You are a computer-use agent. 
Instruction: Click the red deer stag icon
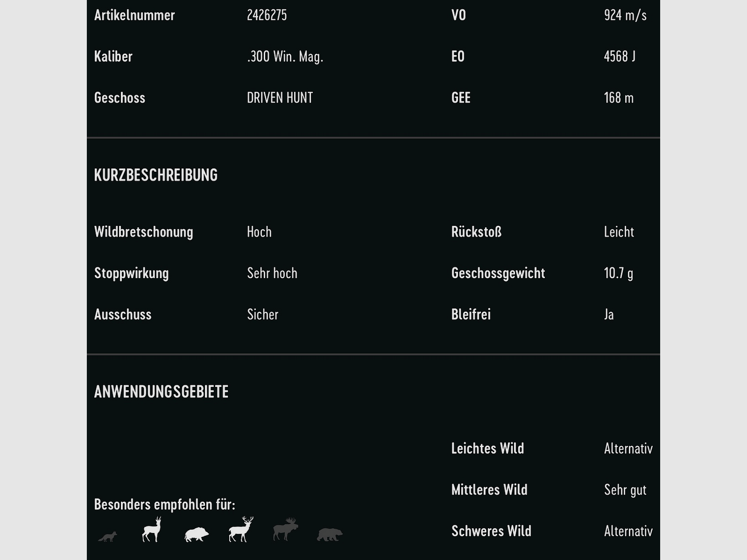point(241,530)
